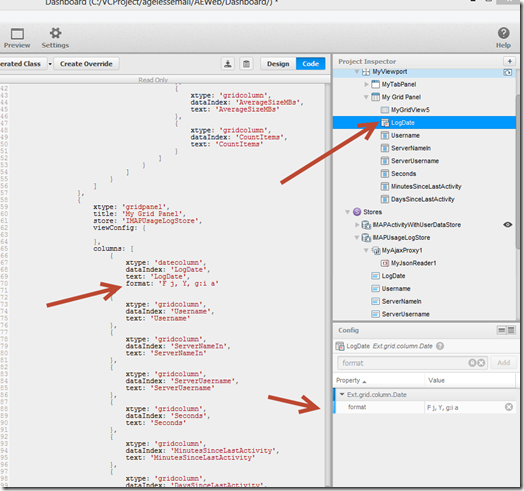Select the ServerNameIn field under store

tap(401, 301)
